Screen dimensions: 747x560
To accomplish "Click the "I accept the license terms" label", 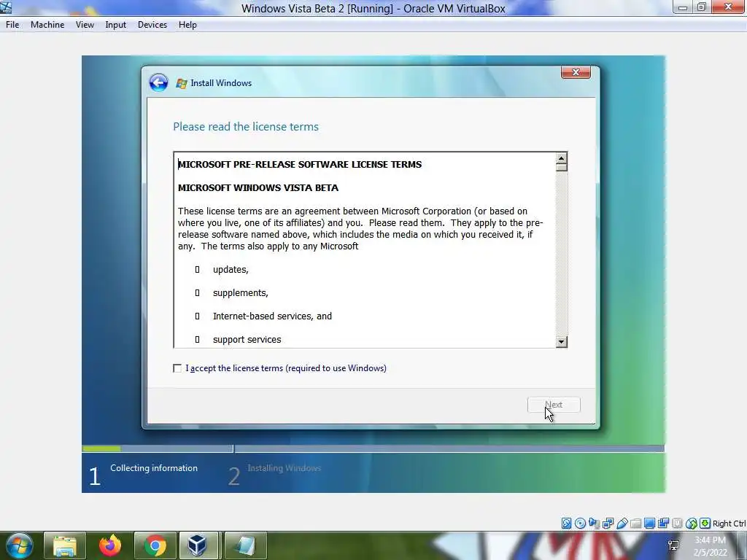I will (286, 368).
